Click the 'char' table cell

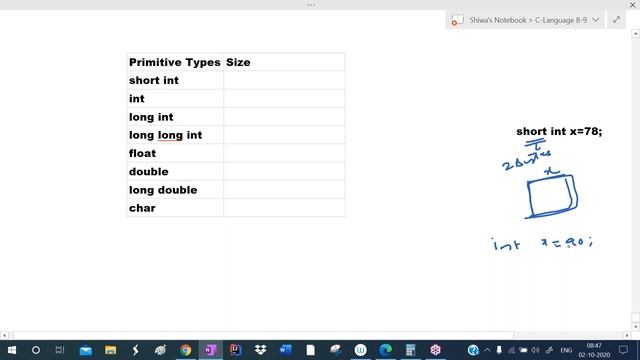point(175,208)
